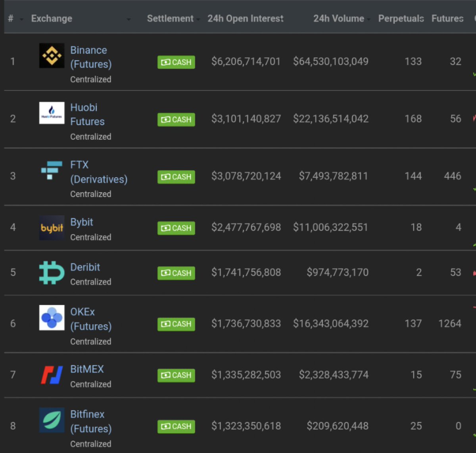The width and height of the screenshot is (476, 453).
Task: Click Bitfinex perpetuals count 25
Action: (x=416, y=426)
